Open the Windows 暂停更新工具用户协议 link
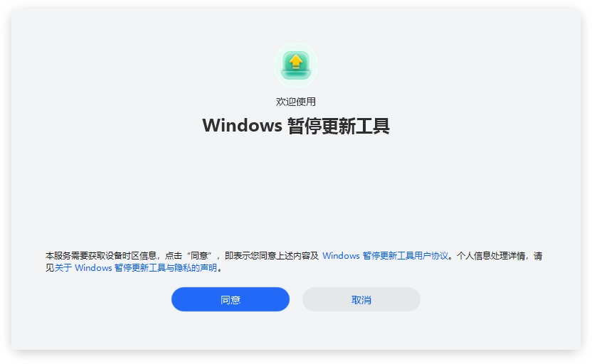This screenshot has height=364, width=592. 385,256
